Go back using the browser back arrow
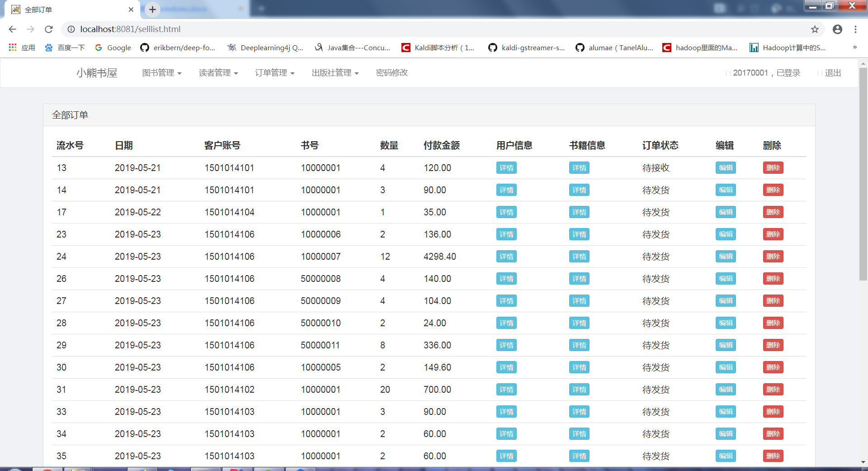Viewport: 868px width, 471px height. (x=12, y=29)
